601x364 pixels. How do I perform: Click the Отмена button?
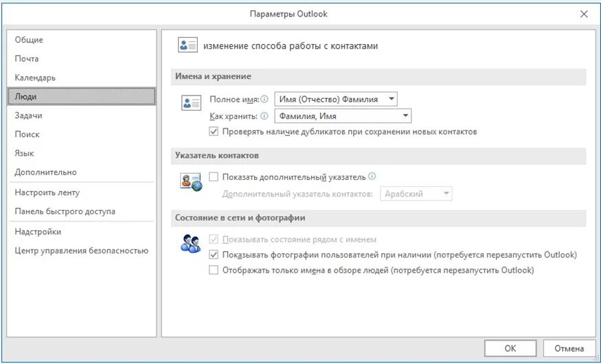[x=569, y=348]
